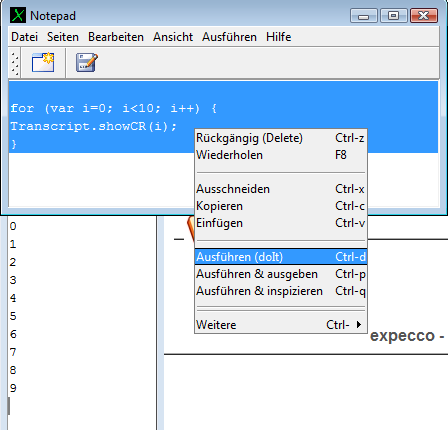Click the 'expecco -' heading text in background window
Screen dimensions: 448x430
[x=407, y=336]
